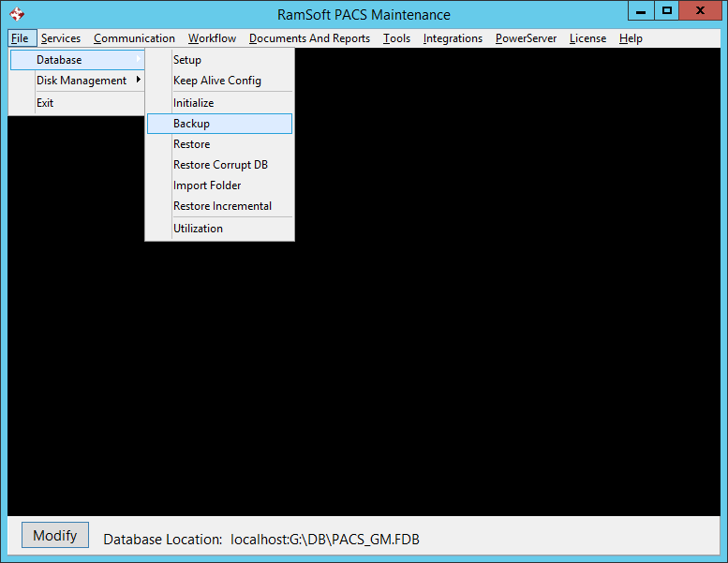Open the Setup database entry
Screen dimensions: 728x563
187,60
